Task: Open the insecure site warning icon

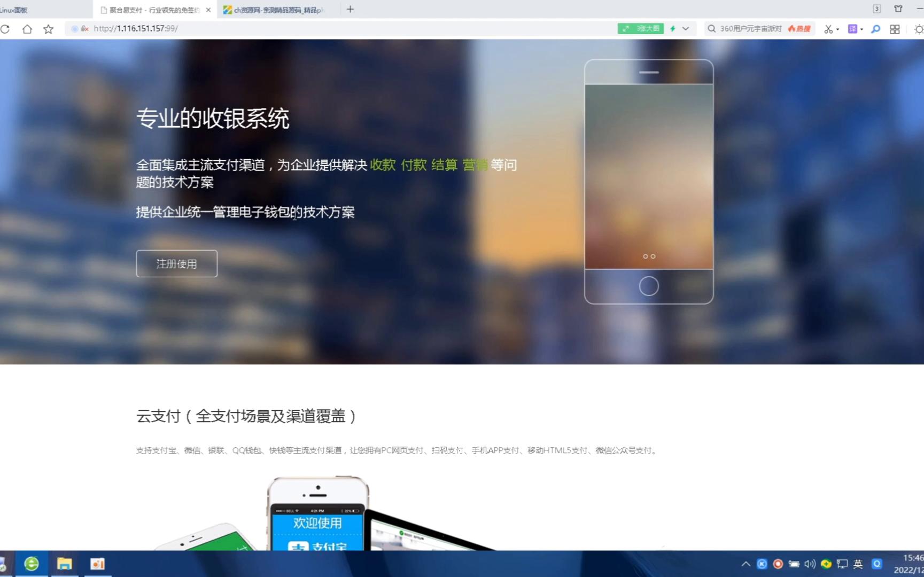Action: tap(84, 29)
